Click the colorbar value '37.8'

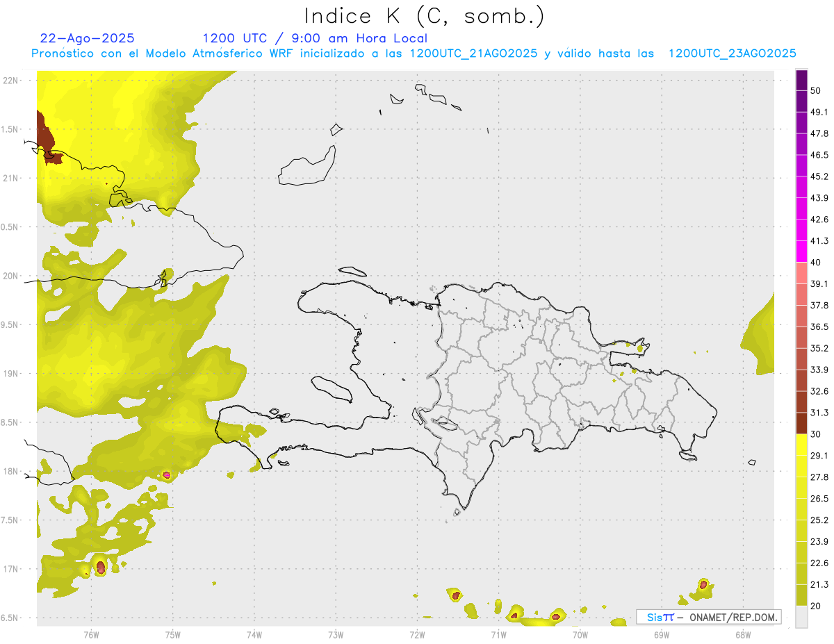tap(819, 306)
